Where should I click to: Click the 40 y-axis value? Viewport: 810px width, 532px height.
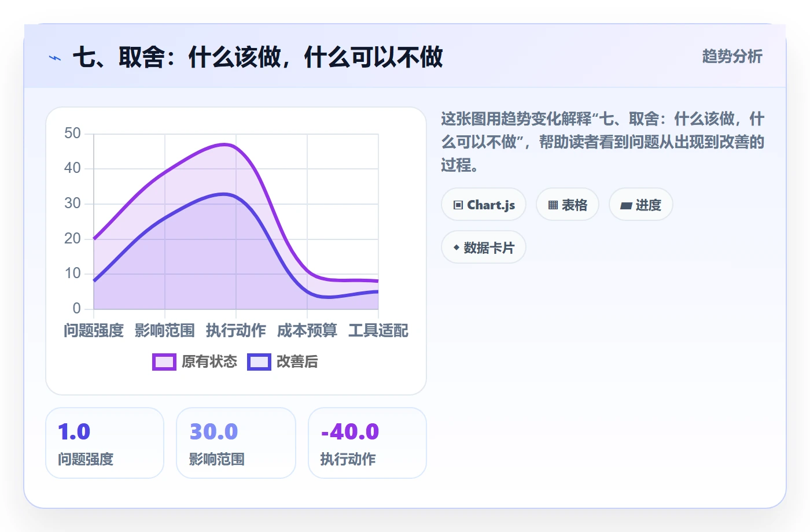pos(73,168)
